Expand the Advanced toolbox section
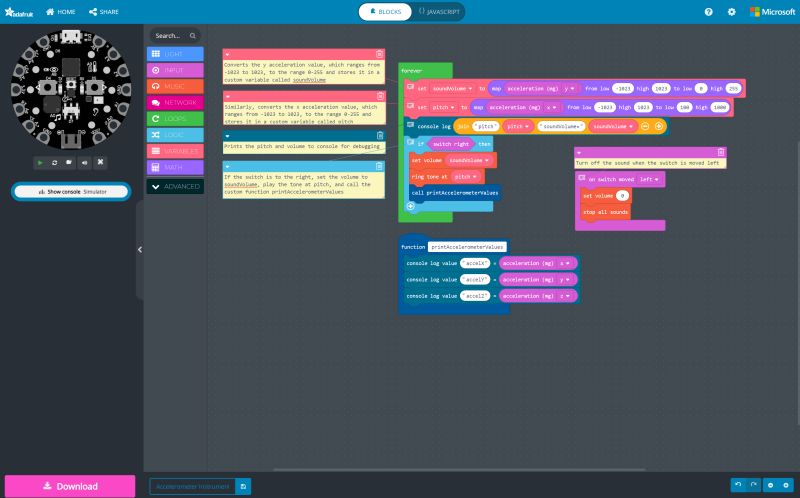The image size is (800, 498). click(x=175, y=186)
